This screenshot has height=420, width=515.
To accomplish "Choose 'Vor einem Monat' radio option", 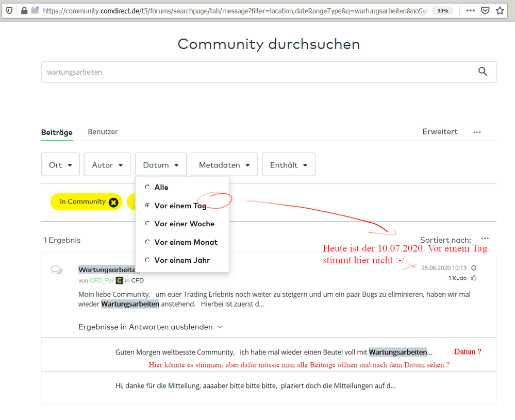I will pyautogui.click(x=147, y=242).
